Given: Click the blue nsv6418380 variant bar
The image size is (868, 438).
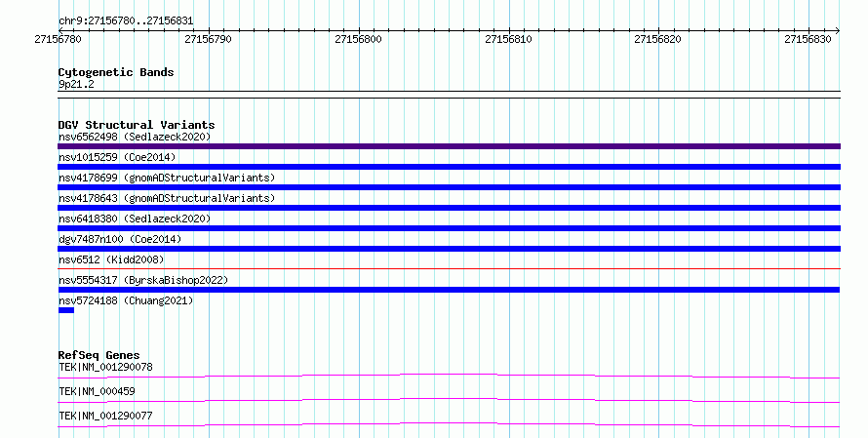Looking at the screenshot, I should click(x=449, y=228).
